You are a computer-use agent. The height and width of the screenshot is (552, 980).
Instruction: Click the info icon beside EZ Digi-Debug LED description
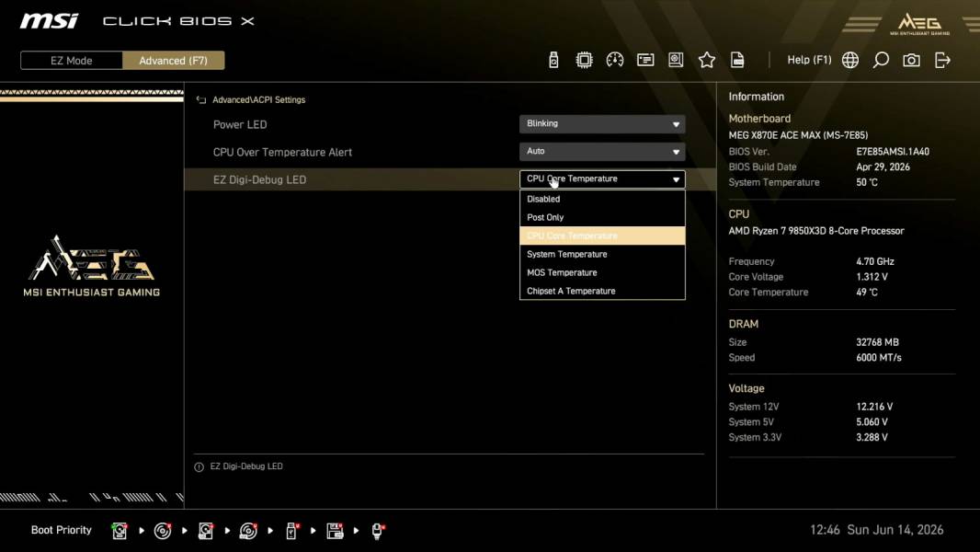199,467
